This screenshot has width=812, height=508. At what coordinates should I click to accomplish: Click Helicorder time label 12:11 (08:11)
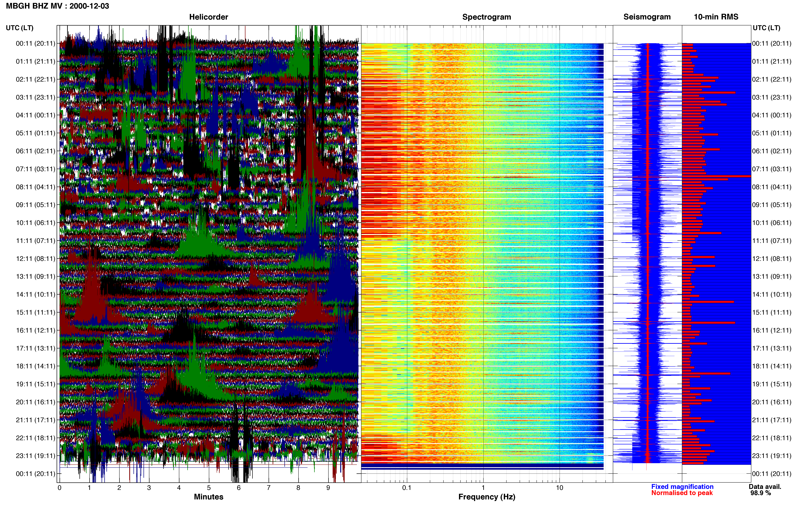36,259
